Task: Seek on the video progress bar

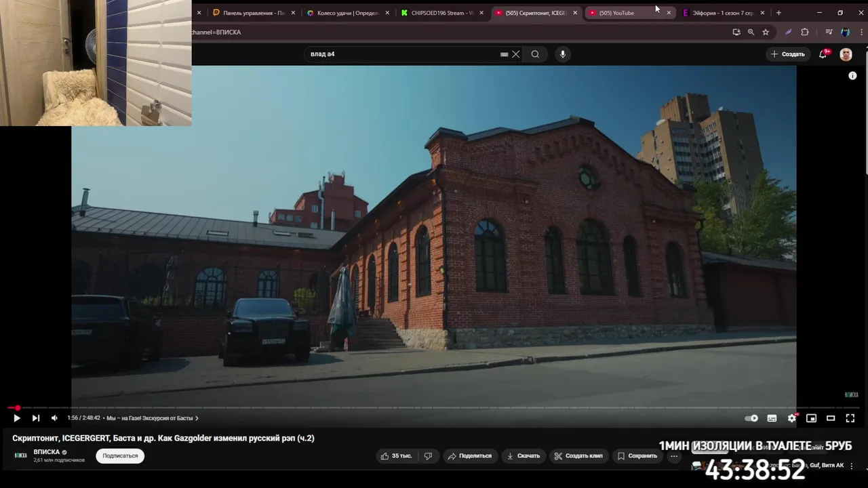Action: tap(434, 408)
